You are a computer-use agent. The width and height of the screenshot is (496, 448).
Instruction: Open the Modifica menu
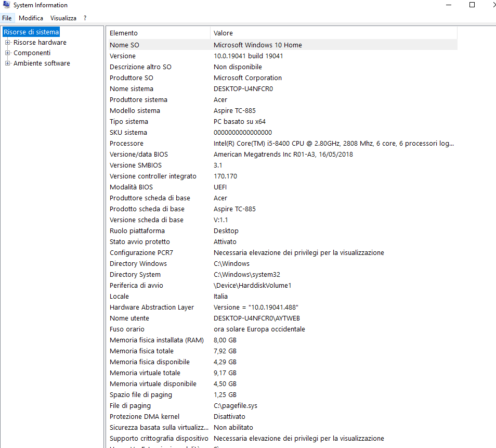[31, 18]
